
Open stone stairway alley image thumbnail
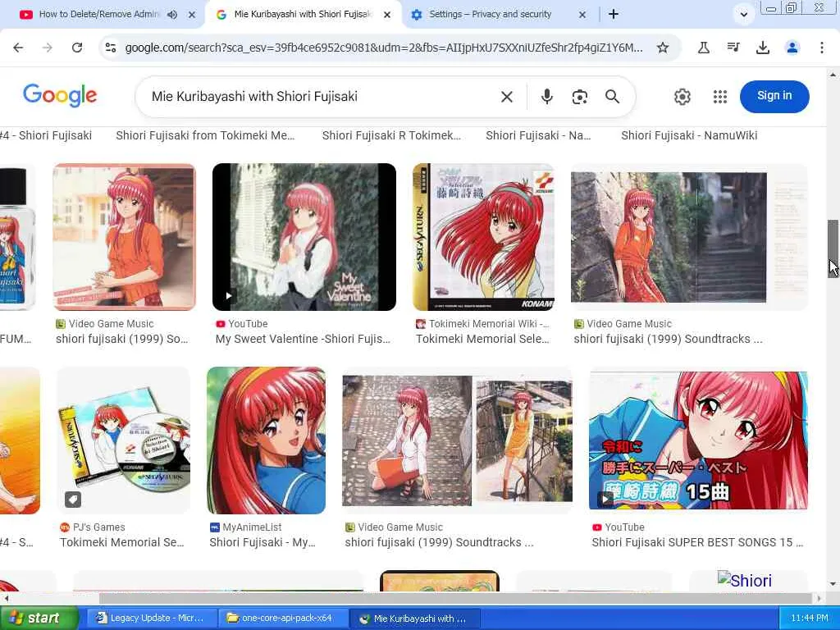coord(689,237)
